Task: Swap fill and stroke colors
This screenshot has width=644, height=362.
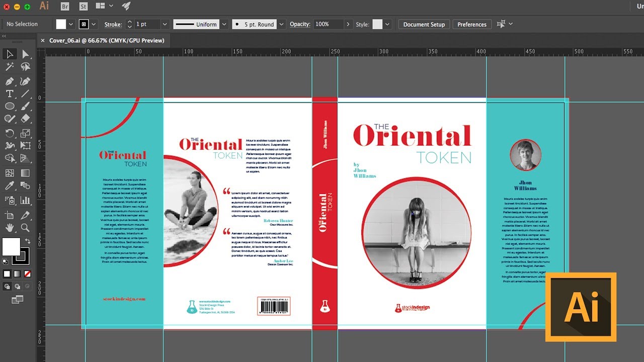Action: [28, 241]
